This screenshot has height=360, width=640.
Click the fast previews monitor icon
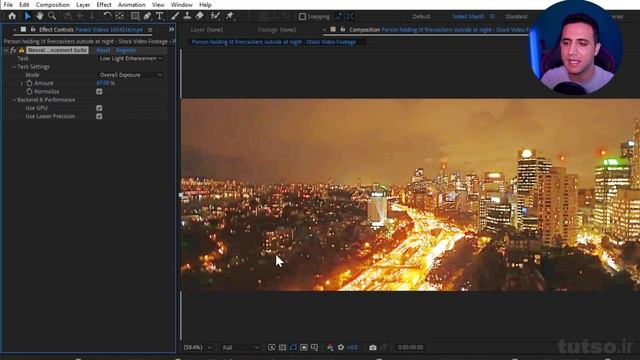[271, 347]
